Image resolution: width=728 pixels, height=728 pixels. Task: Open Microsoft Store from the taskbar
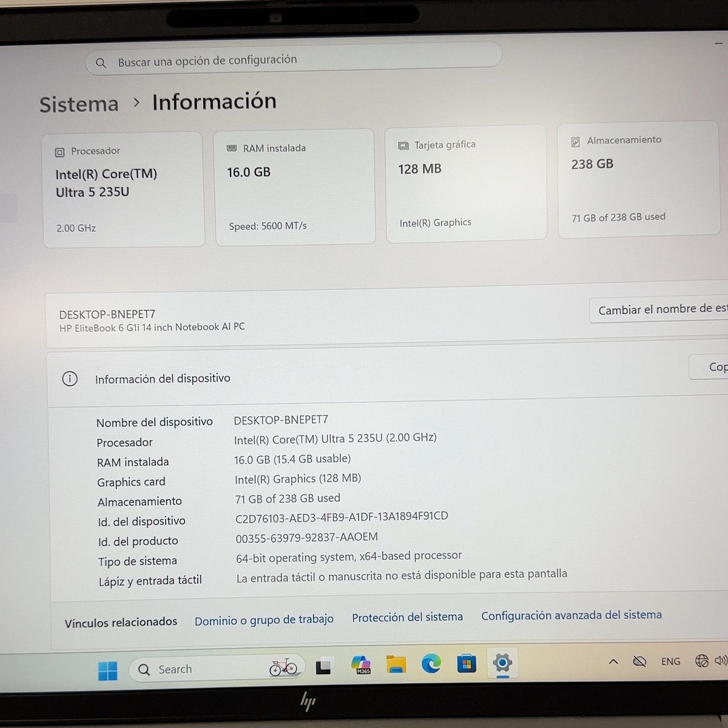pyautogui.click(x=467, y=663)
